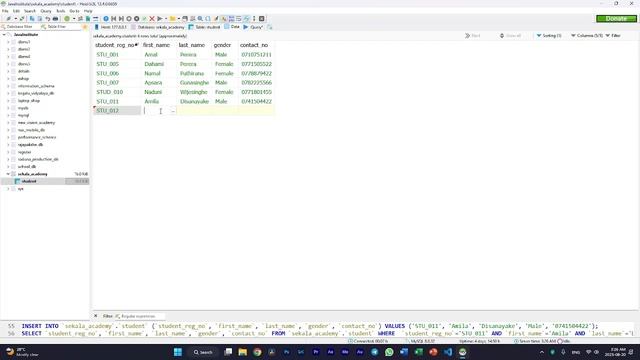Post row changes with green checkmark icon
Screen dimensions: 640x360
(x=144, y=19)
